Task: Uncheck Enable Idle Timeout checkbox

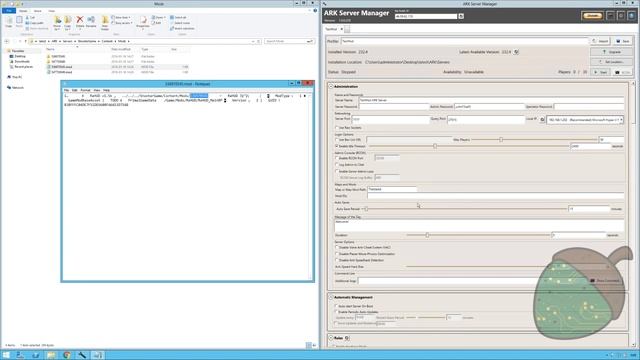Action: pos(337,146)
